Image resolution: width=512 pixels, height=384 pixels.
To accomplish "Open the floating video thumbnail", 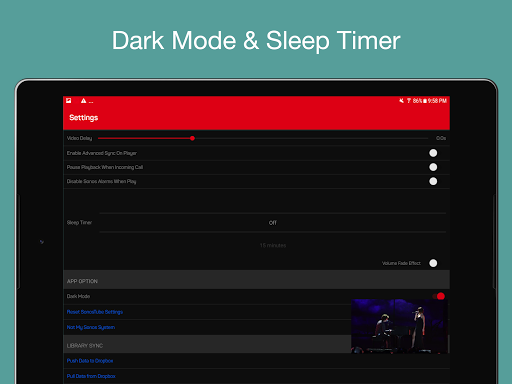I will tap(399, 326).
